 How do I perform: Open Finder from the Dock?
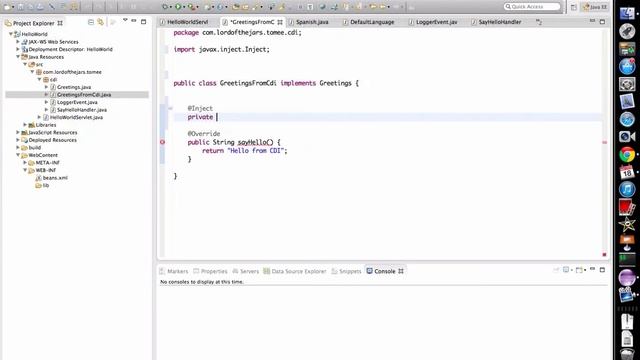tap(627, 12)
